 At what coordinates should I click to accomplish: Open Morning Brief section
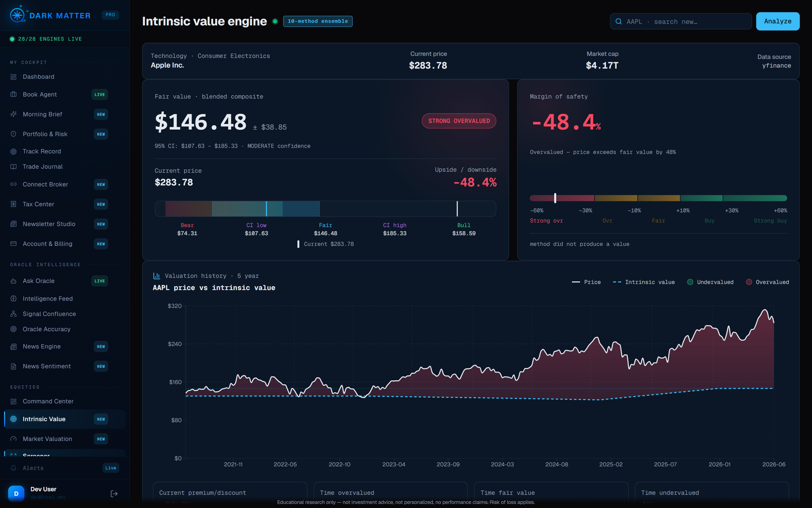tap(64, 114)
